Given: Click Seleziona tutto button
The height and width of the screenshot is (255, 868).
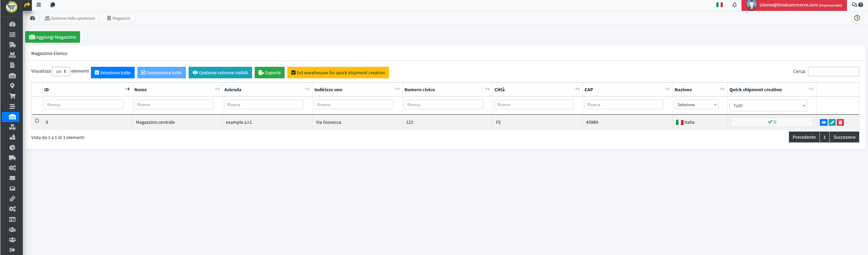Looking at the screenshot, I should [x=113, y=73].
